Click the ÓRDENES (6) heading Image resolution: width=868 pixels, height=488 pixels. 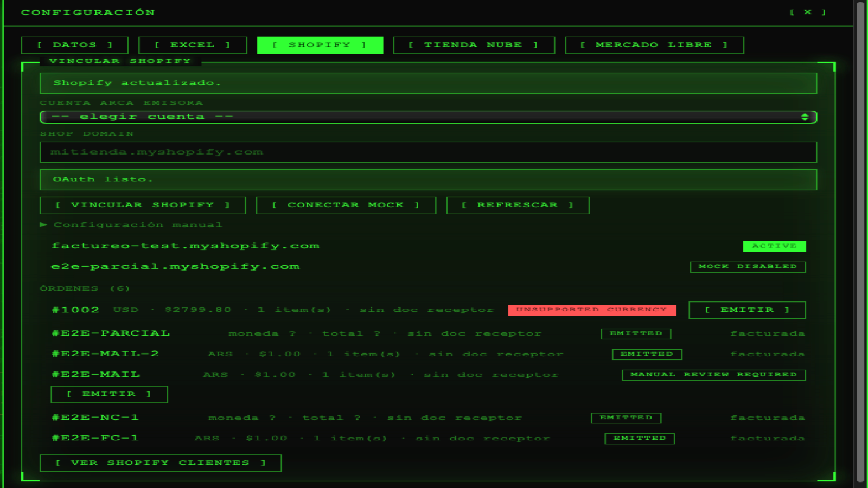click(x=85, y=288)
